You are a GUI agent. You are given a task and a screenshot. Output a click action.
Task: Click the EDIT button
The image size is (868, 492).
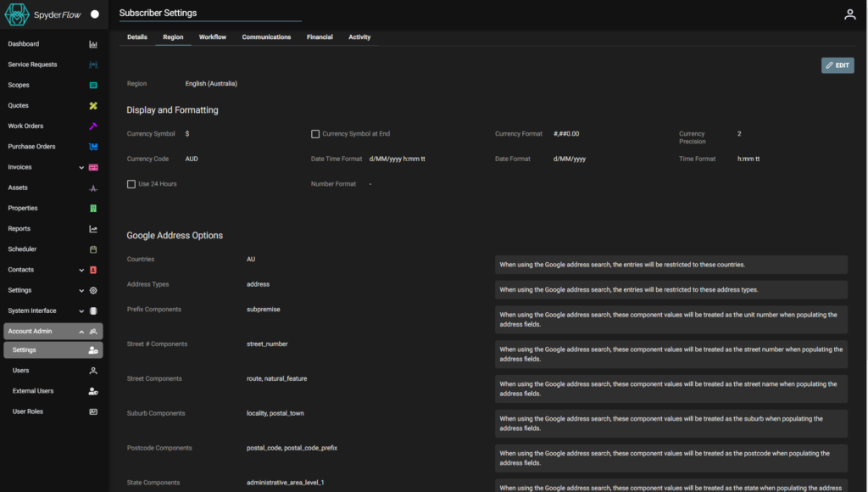coord(837,65)
